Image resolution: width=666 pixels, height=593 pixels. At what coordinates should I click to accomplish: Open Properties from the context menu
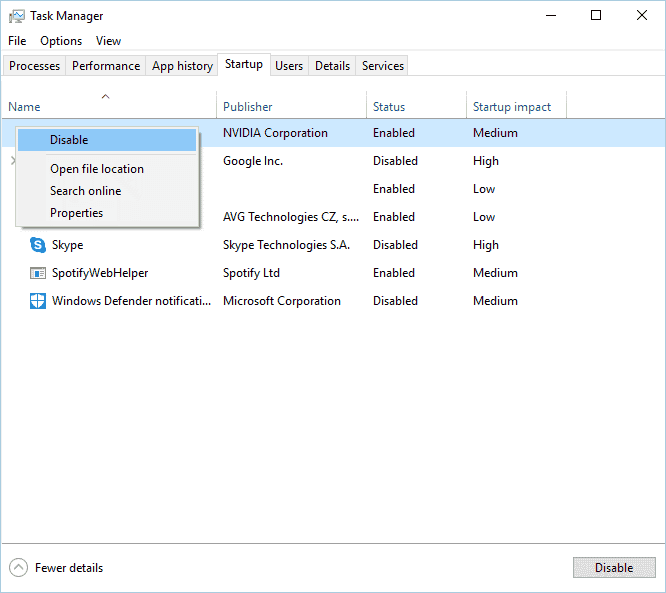(76, 213)
